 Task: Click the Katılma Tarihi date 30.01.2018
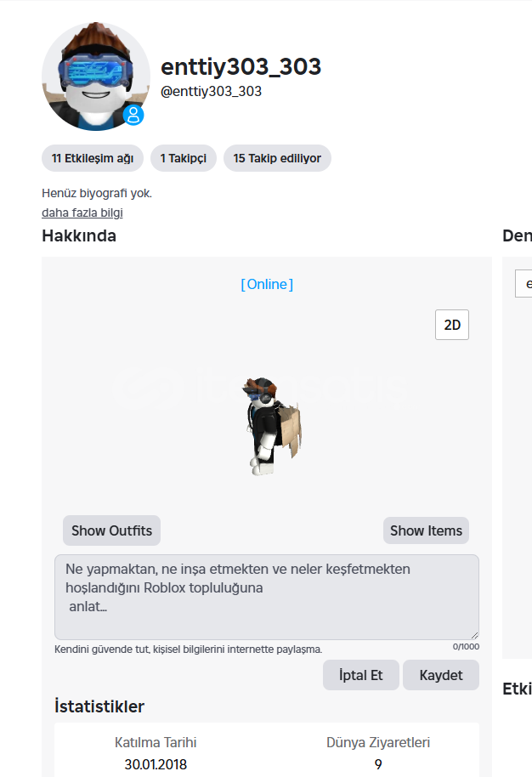tap(156, 764)
